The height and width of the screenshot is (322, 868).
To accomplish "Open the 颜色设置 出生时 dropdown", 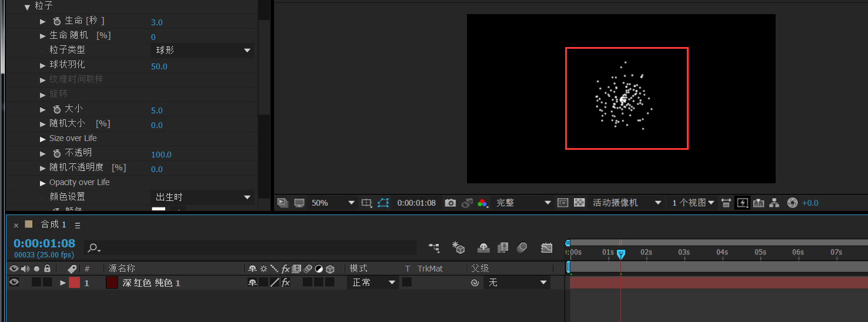I will [203, 197].
